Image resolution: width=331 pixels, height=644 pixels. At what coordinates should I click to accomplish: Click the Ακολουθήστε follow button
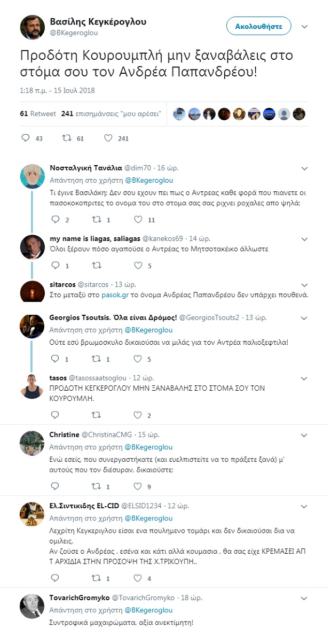coord(258,26)
